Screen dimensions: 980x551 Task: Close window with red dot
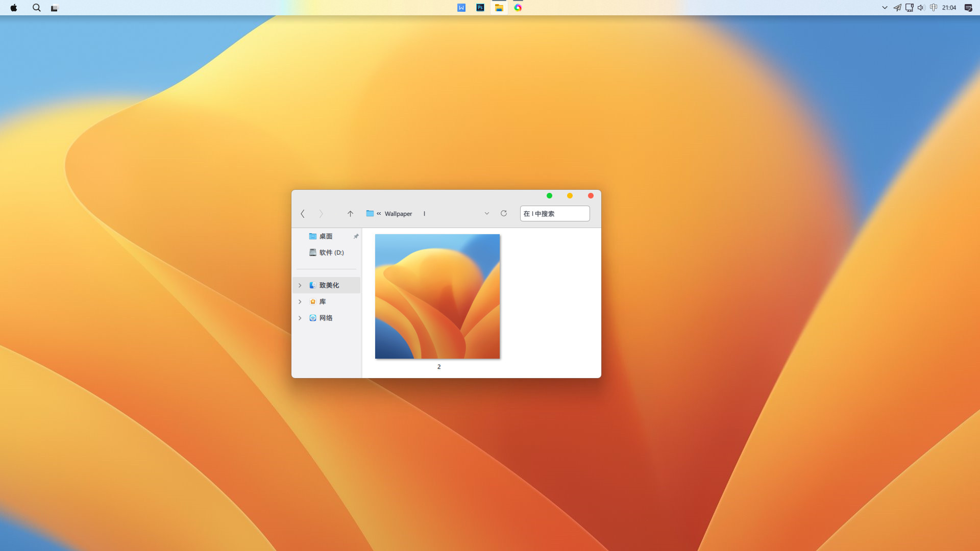[591, 196]
